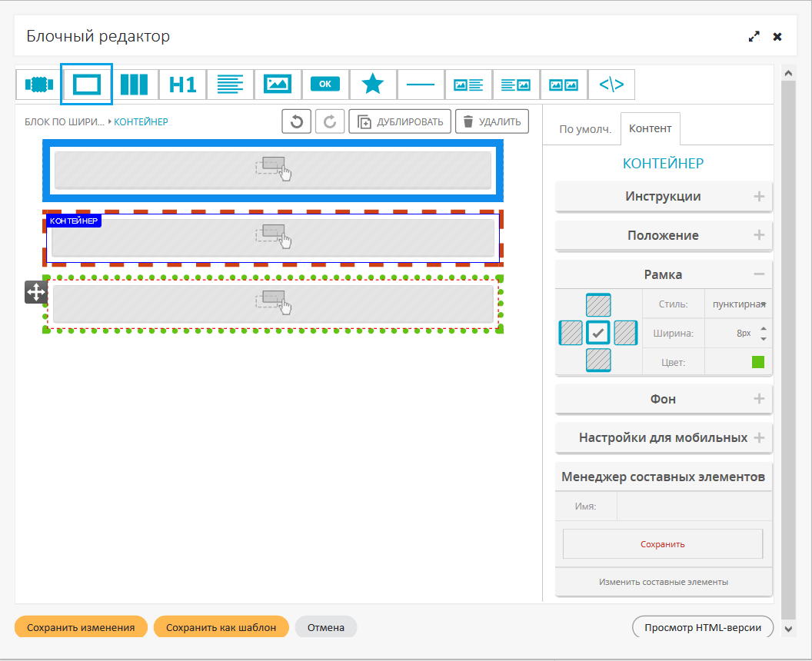
Task: Expand the Инструкции section
Action: click(x=663, y=196)
